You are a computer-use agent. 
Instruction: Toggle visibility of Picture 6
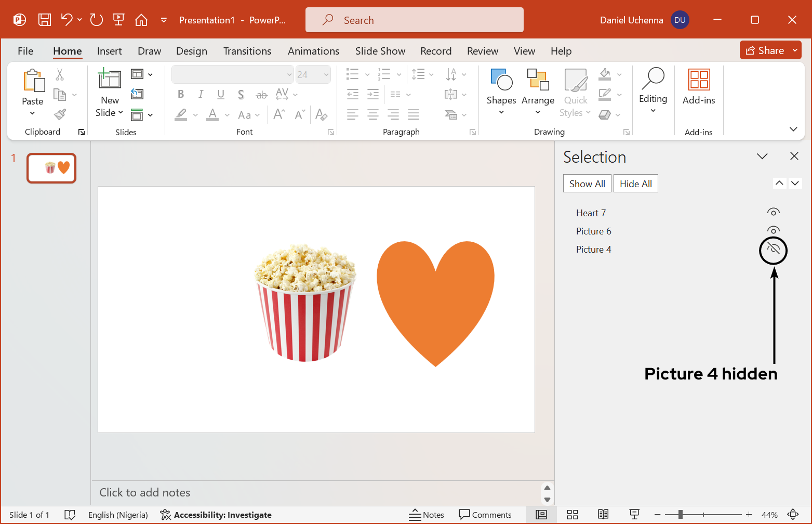773,230
